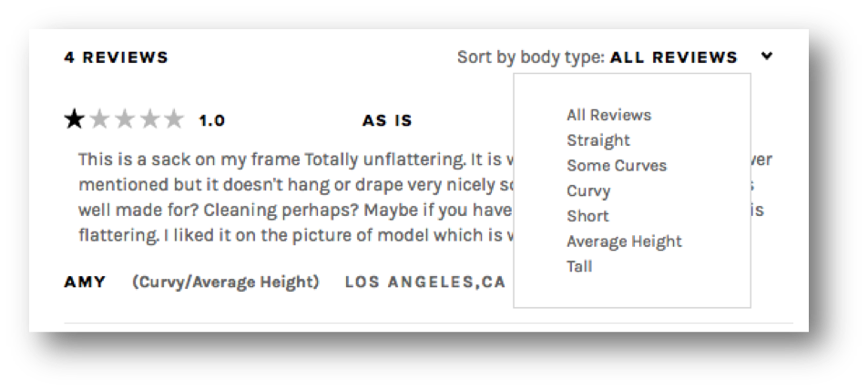Screen dimensions: 868x391
Task: Click the chevron arrow next to ALL REVIEWS
Action: pos(767,56)
